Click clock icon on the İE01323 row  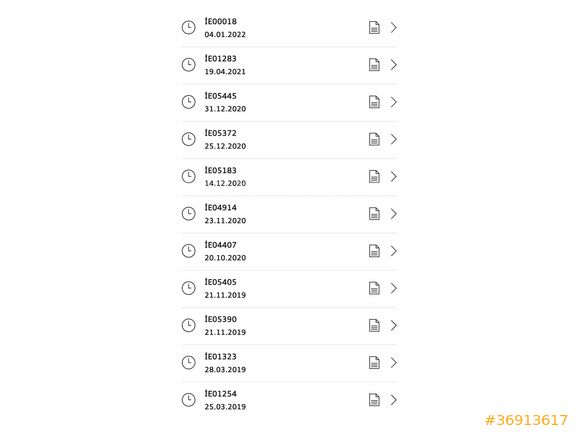point(189,362)
